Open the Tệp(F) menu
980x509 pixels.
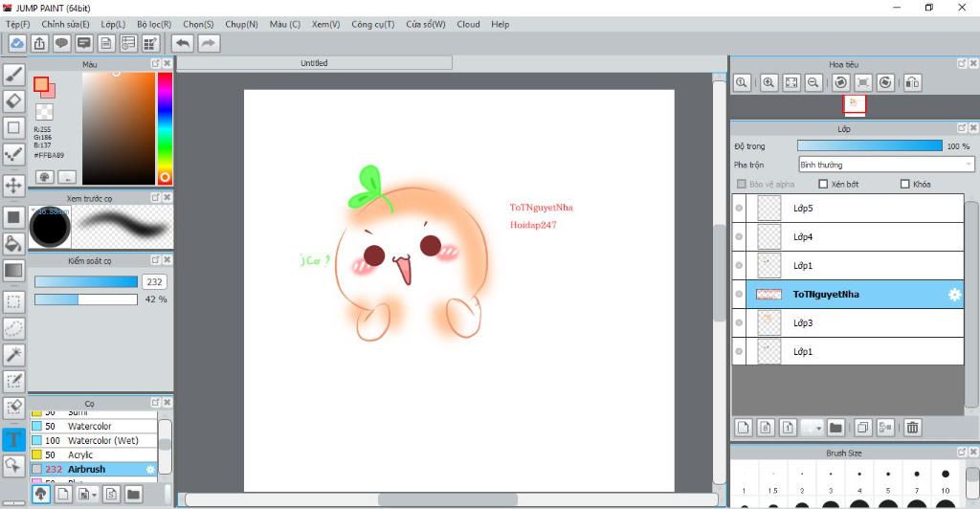(18, 24)
